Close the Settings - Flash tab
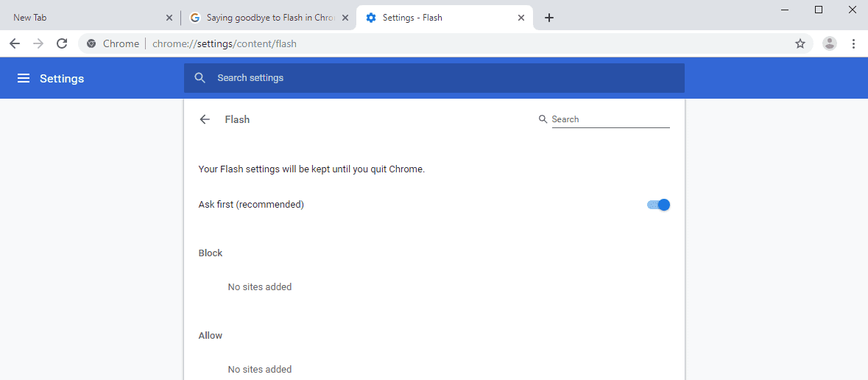Viewport: 868px width, 380px height. tap(521, 18)
